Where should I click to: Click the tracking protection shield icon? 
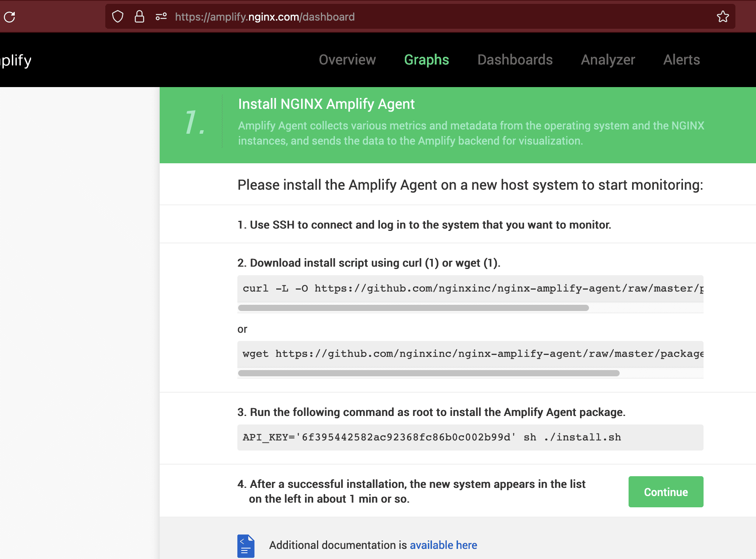[118, 17]
